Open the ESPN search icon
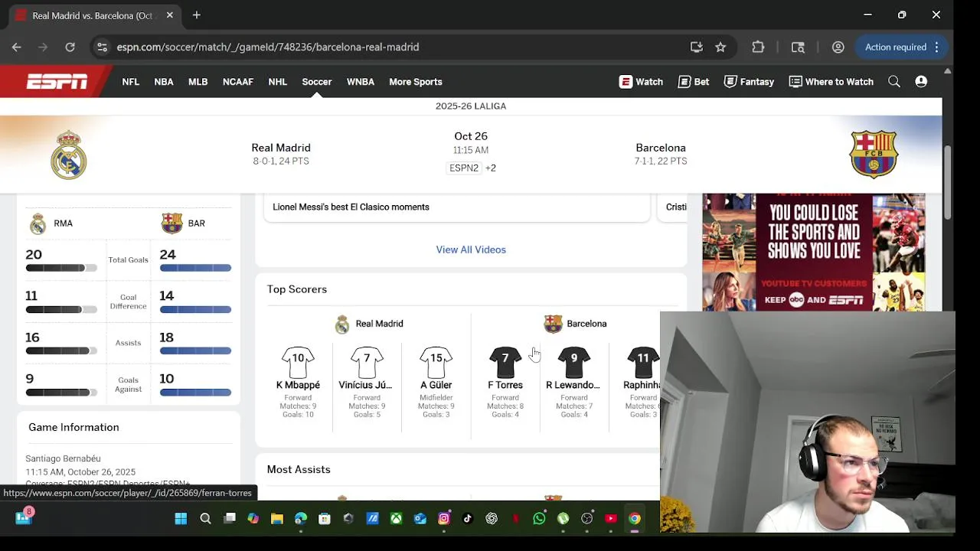980x551 pixels. tap(894, 82)
